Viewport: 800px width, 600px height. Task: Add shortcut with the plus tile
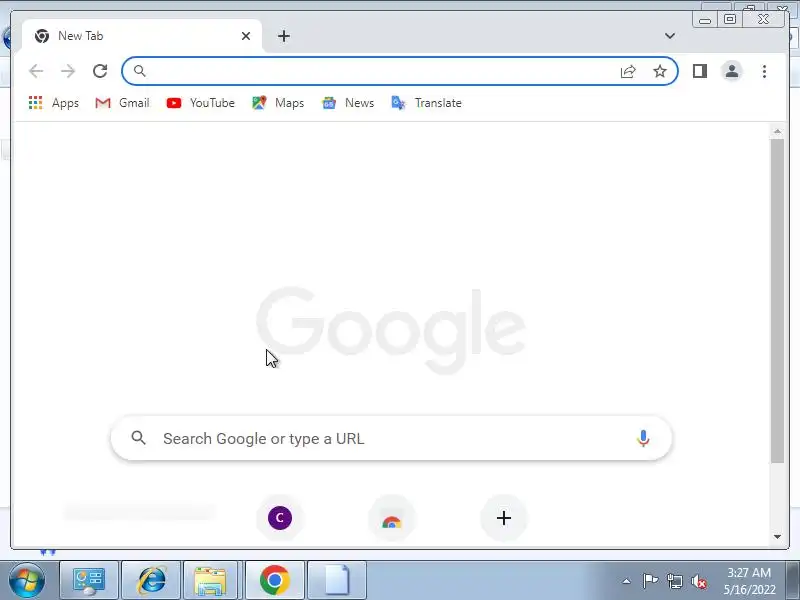pos(504,518)
